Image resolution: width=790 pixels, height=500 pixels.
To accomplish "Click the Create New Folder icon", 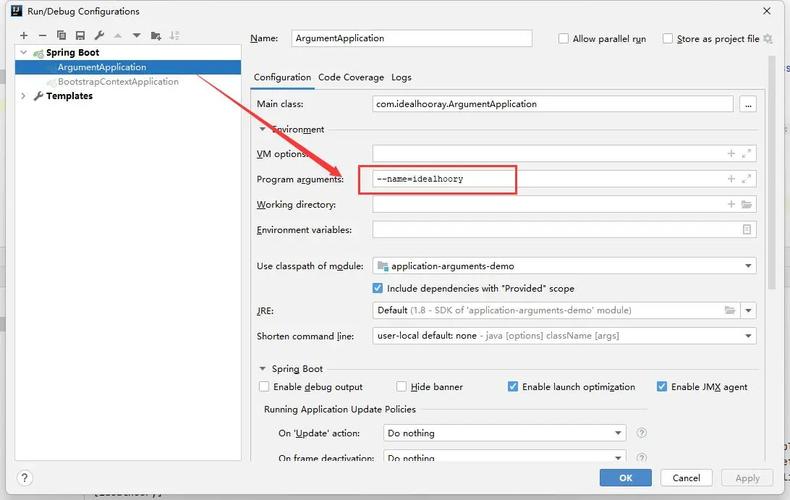I will pos(155,35).
